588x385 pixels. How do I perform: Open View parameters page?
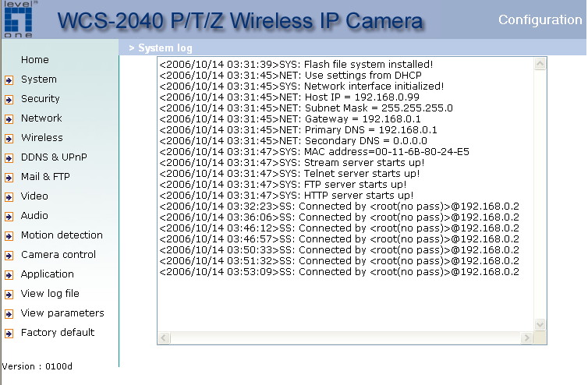(x=62, y=313)
